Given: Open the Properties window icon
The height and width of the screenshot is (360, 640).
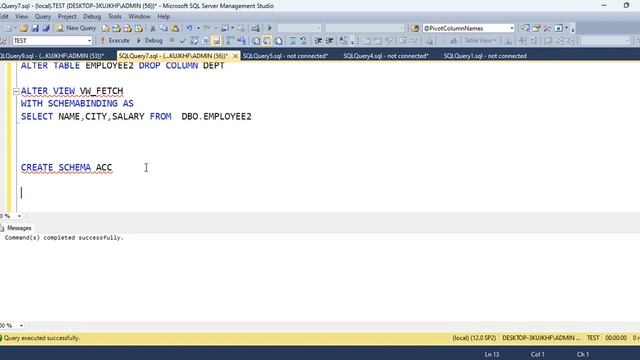Looking at the screenshot, I should 536,28.
